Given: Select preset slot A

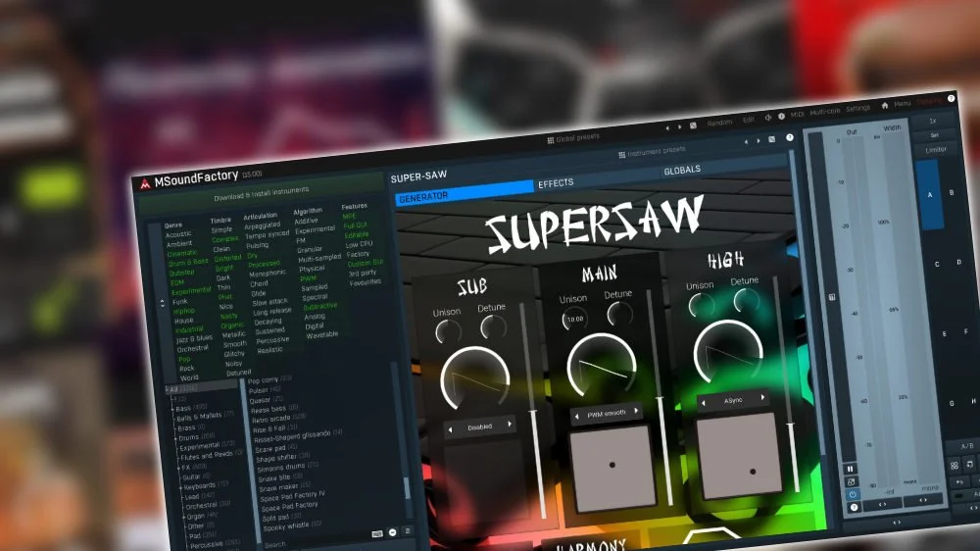Looking at the screenshot, I should [x=930, y=195].
